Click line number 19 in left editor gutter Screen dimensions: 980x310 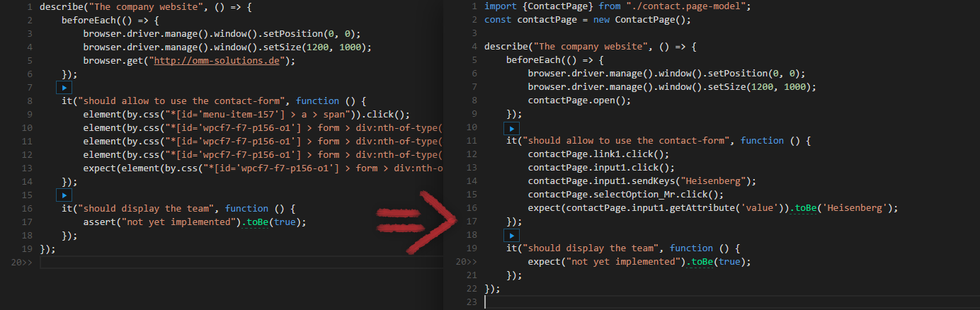[27, 249]
